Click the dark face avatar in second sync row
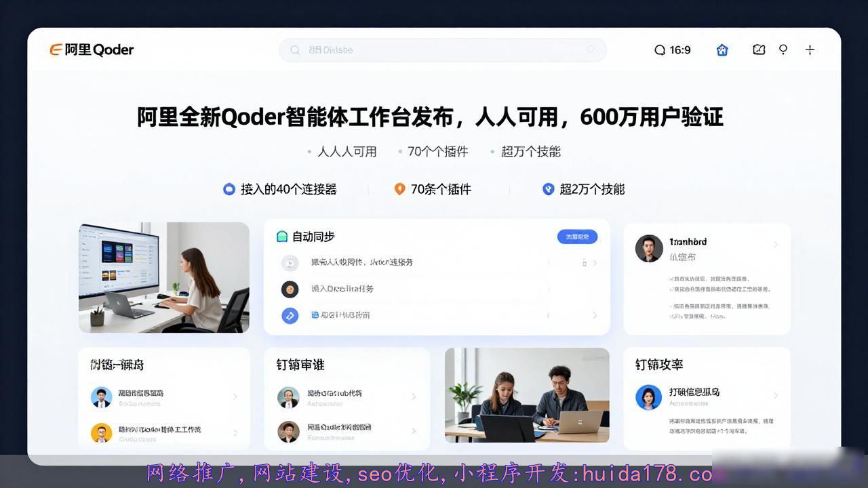The width and height of the screenshot is (868, 488). (x=290, y=289)
